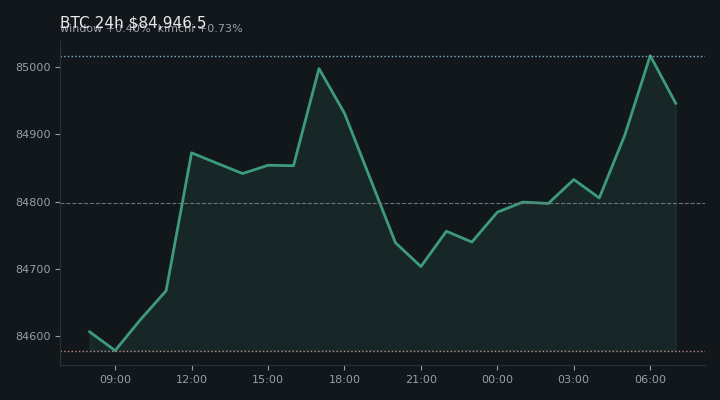Click the 06:00 x-axis label

[x=650, y=379]
